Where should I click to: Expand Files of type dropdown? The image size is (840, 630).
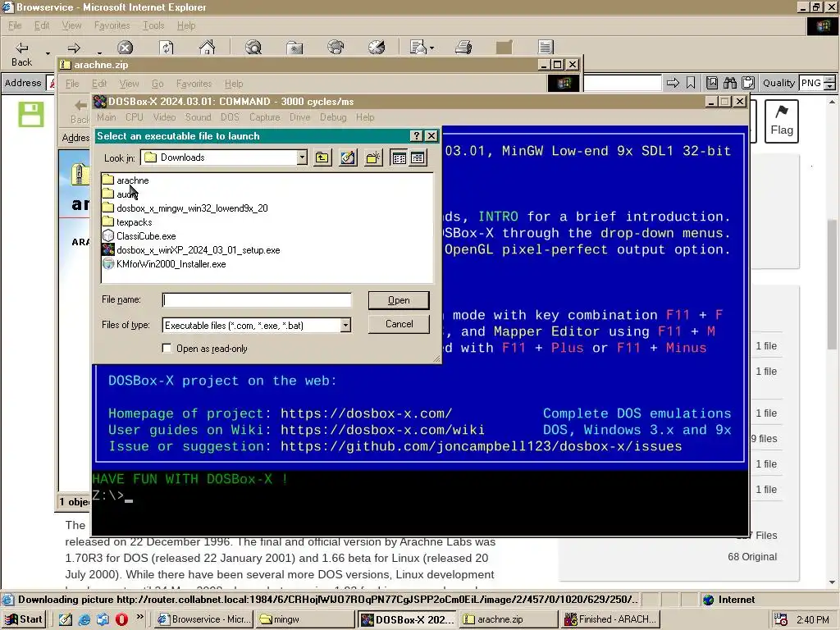coord(345,325)
